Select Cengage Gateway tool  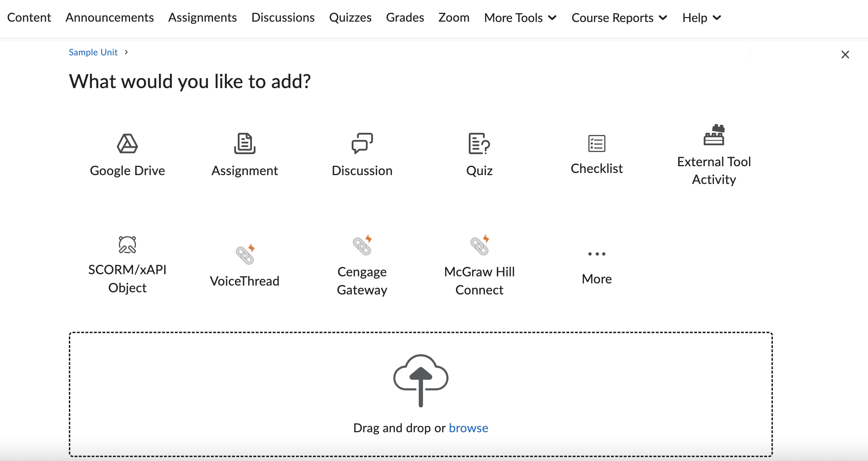click(362, 245)
